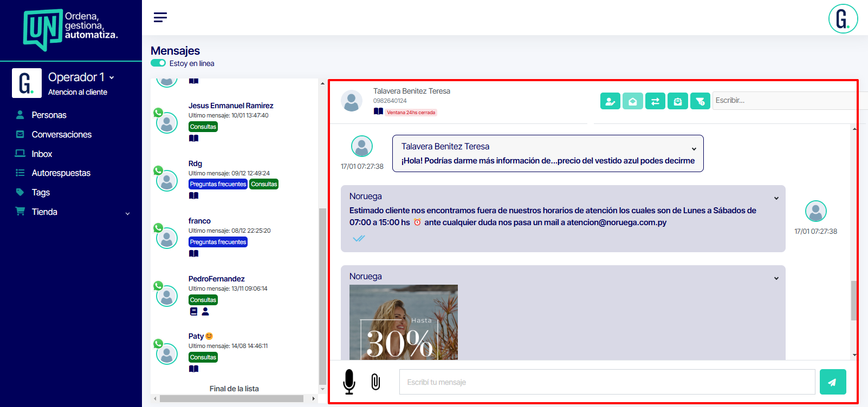This screenshot has width=868, height=407.
Task: Click Ventana 24hs cerrada badge
Action: point(411,113)
